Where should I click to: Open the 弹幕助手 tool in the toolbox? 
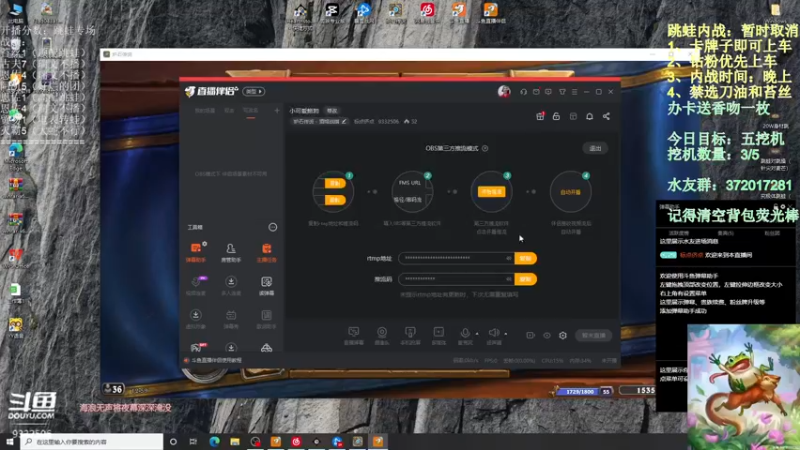(195, 252)
